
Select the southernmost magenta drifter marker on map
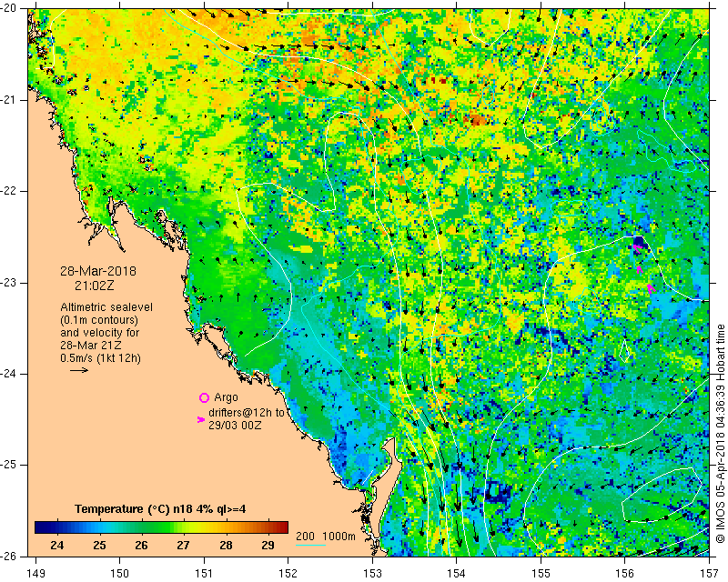coord(652,289)
